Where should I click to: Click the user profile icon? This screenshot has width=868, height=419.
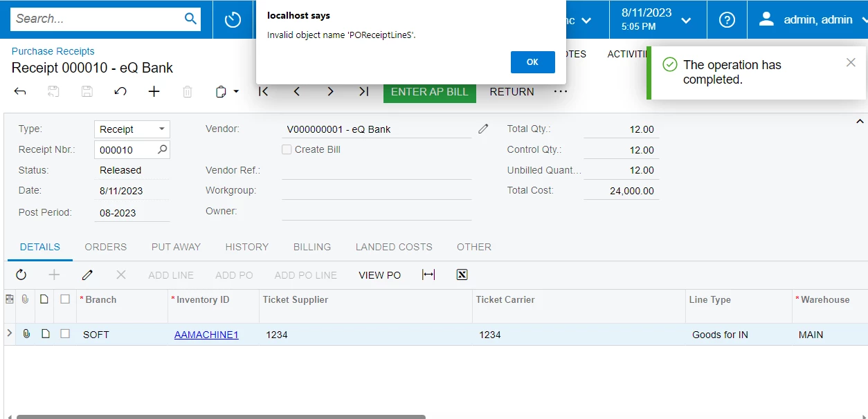click(x=766, y=19)
